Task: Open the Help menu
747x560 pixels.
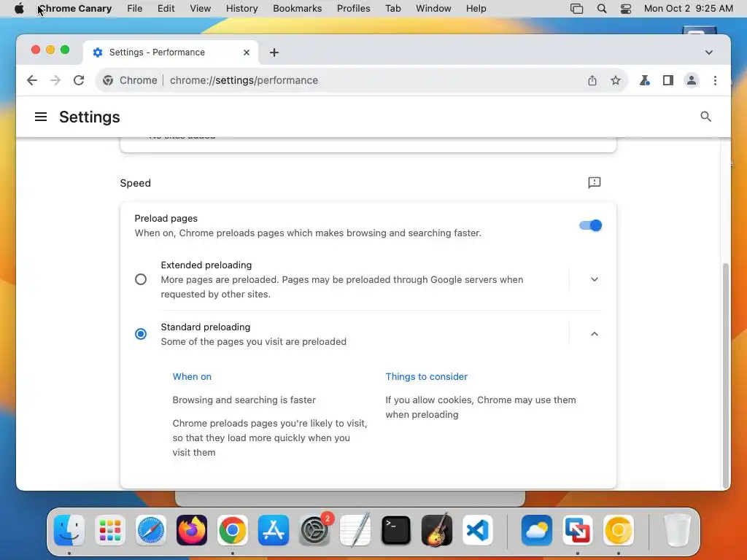Action: point(476,9)
